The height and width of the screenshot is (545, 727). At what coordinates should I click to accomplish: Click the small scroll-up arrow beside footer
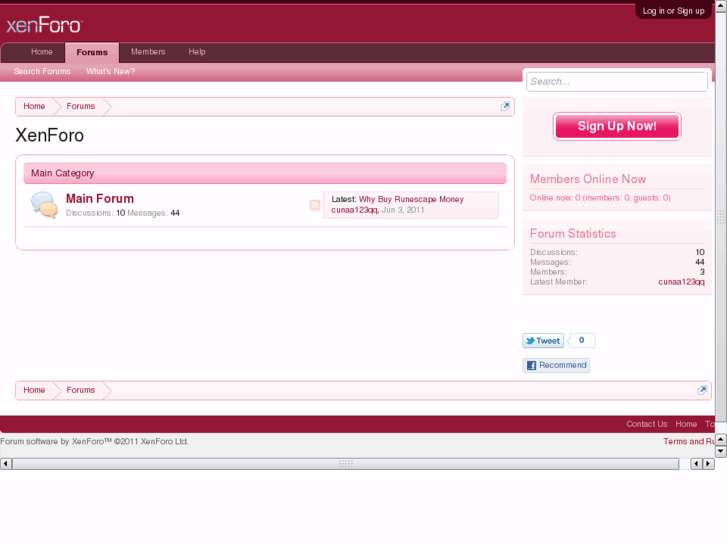tap(721, 438)
